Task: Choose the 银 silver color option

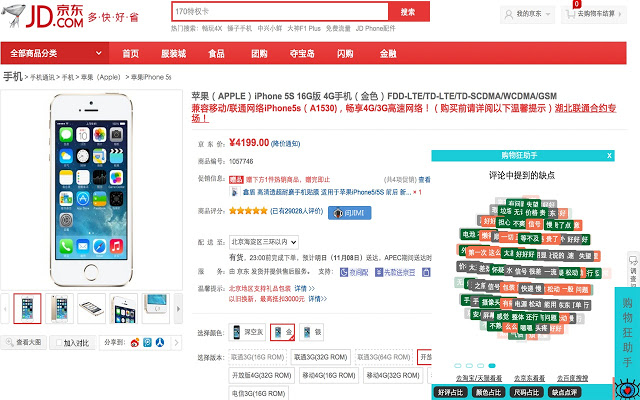Action: point(311,332)
